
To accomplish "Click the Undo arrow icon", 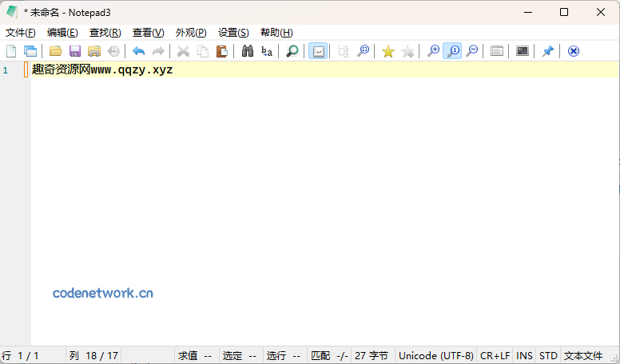I will point(138,51).
